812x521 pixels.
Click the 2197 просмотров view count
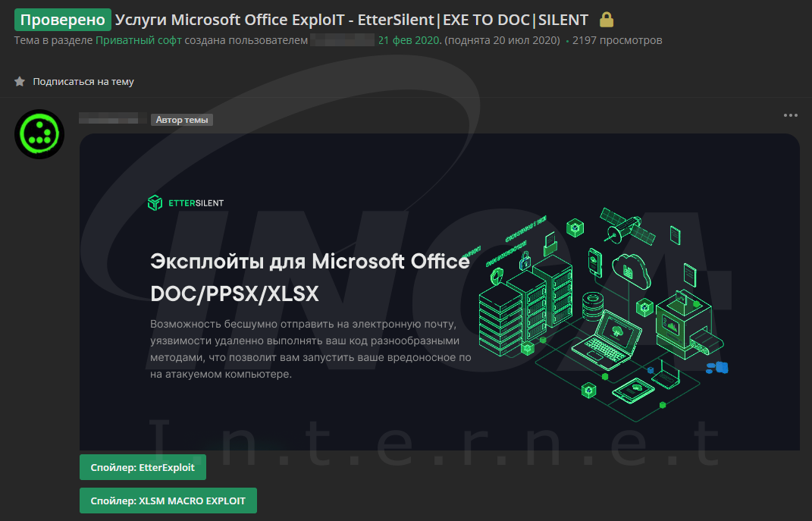(x=616, y=40)
